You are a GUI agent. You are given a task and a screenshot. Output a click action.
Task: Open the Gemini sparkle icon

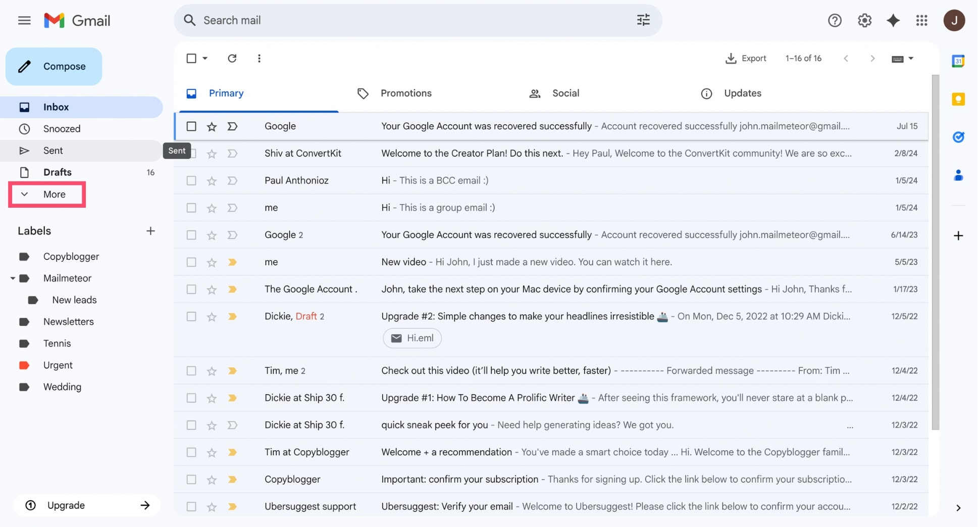tap(893, 21)
